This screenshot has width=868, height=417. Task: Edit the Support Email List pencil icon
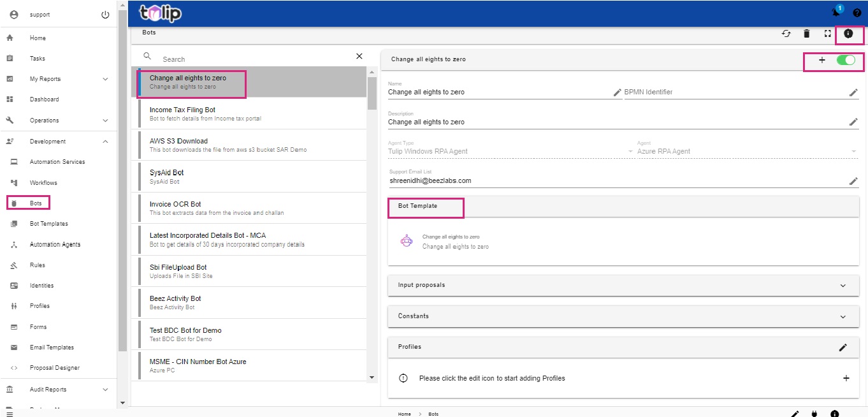tap(853, 181)
